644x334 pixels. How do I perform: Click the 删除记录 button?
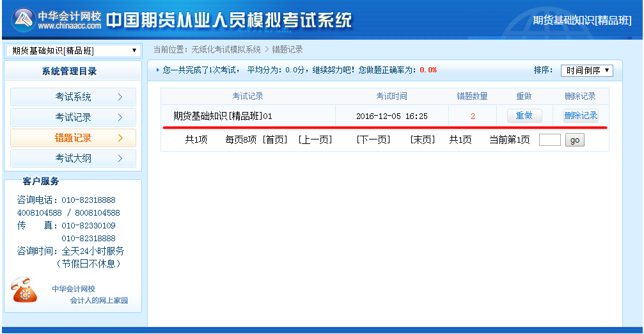580,116
